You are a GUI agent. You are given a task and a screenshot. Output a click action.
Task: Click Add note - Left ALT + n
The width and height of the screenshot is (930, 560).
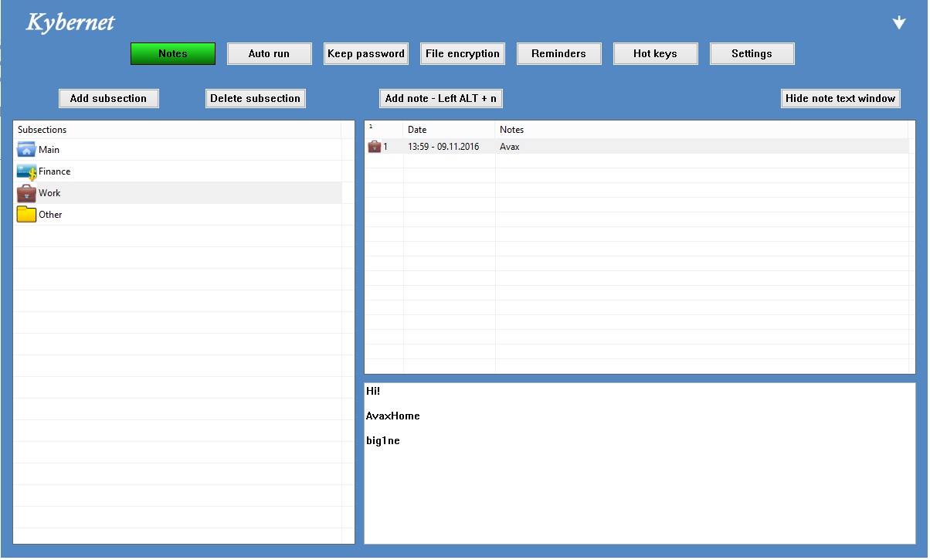coord(441,99)
